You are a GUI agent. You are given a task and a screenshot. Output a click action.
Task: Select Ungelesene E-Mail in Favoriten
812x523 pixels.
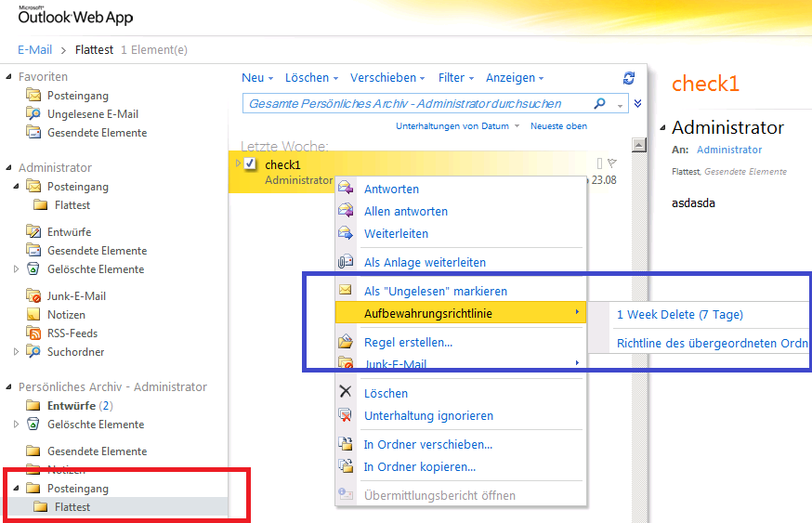click(x=93, y=114)
